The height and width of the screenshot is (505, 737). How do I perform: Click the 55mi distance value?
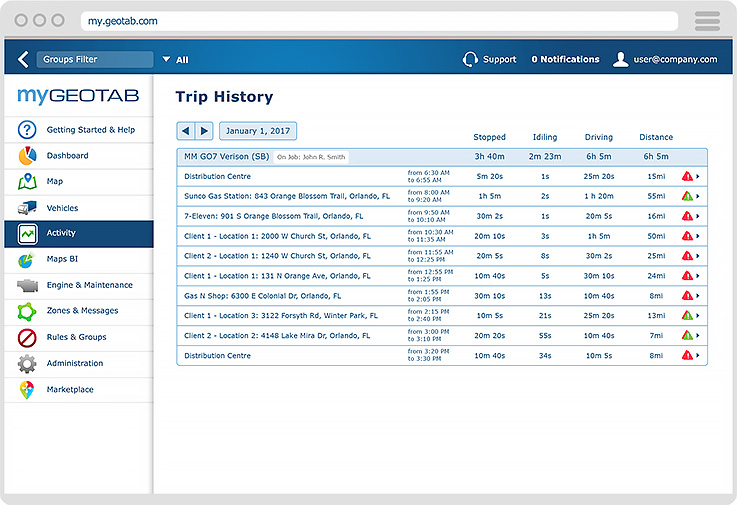(656, 196)
